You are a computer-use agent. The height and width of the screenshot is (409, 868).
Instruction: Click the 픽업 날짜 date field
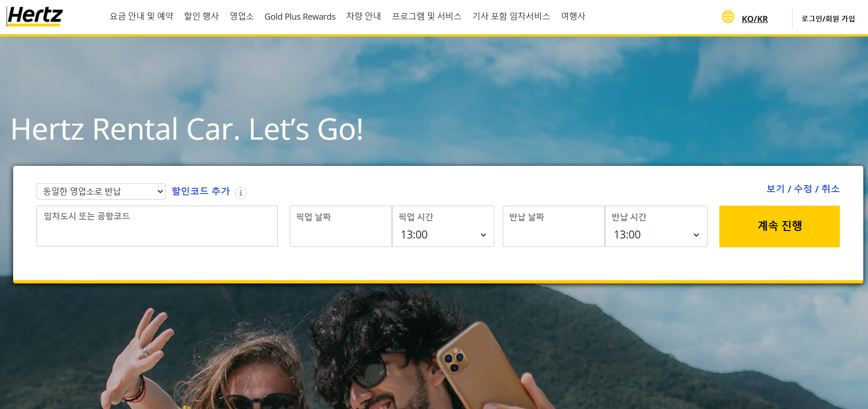(x=341, y=226)
